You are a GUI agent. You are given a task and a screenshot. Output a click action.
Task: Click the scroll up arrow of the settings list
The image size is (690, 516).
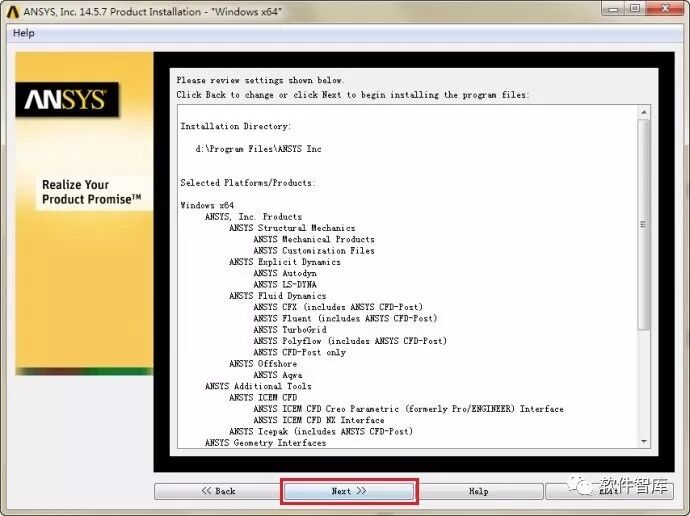tap(644, 113)
